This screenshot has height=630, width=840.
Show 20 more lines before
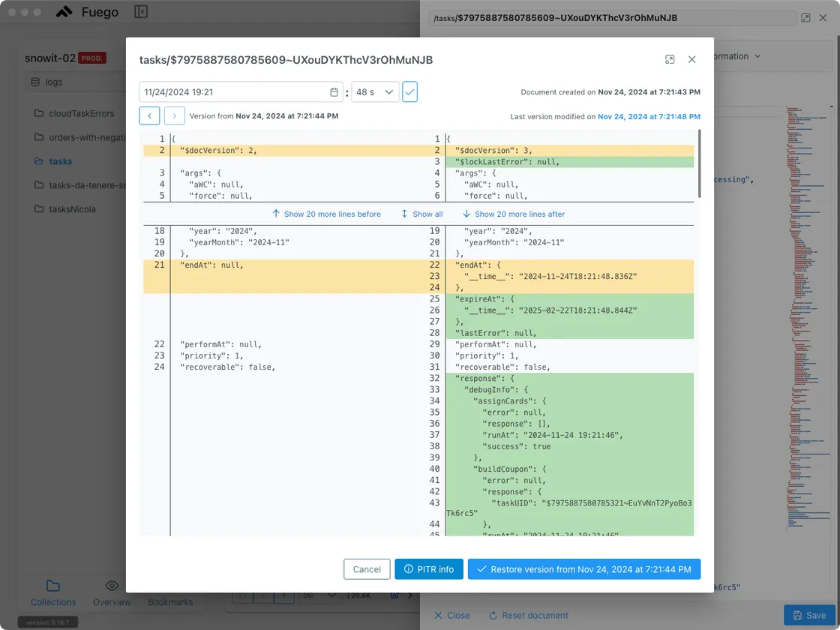[326, 214]
